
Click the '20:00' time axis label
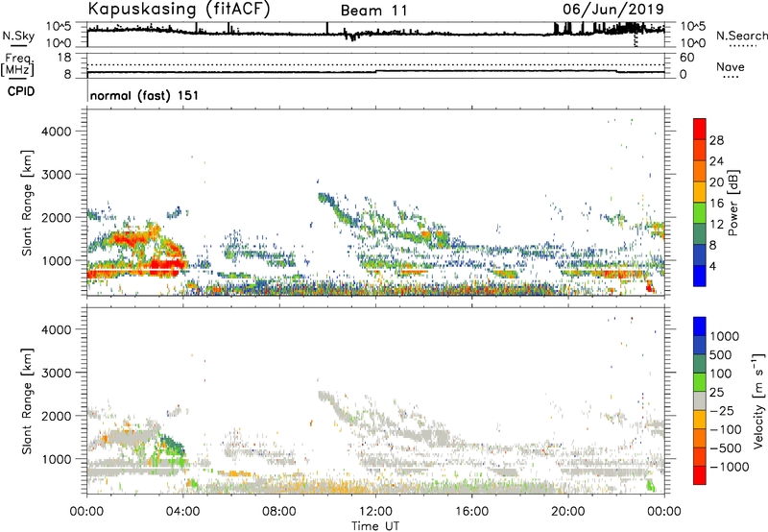click(x=568, y=512)
